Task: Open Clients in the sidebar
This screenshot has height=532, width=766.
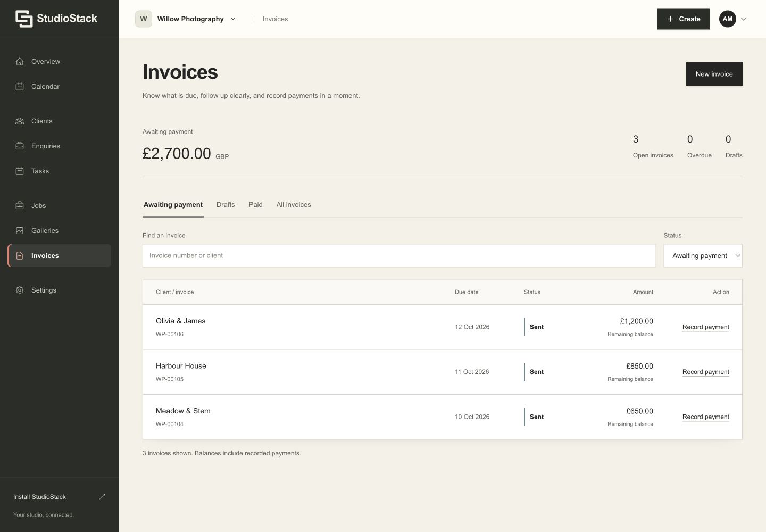Action: 60,121
